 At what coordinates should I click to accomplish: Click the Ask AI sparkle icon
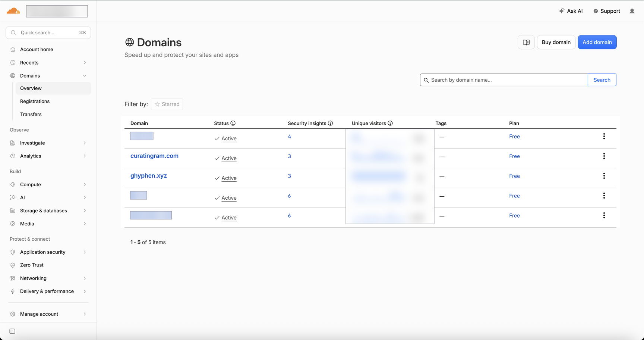tap(562, 11)
